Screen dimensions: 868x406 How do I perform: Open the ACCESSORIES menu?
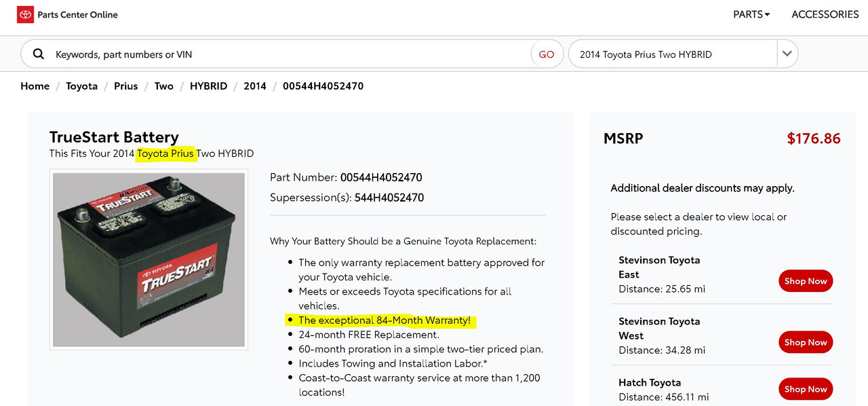click(825, 14)
